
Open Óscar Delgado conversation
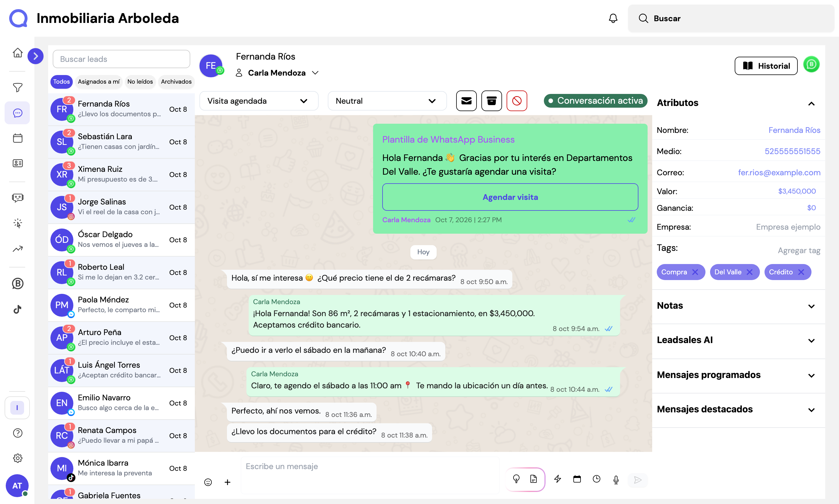point(121,240)
